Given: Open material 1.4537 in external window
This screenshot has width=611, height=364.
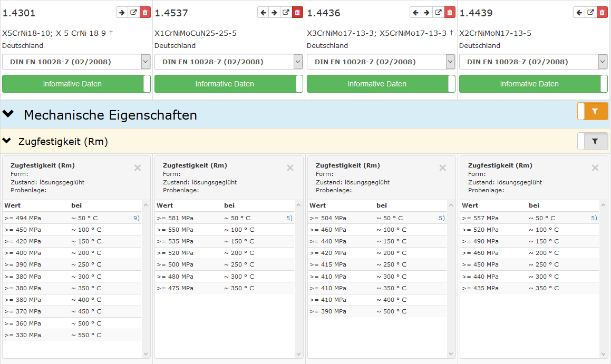Looking at the screenshot, I should tap(286, 13).
